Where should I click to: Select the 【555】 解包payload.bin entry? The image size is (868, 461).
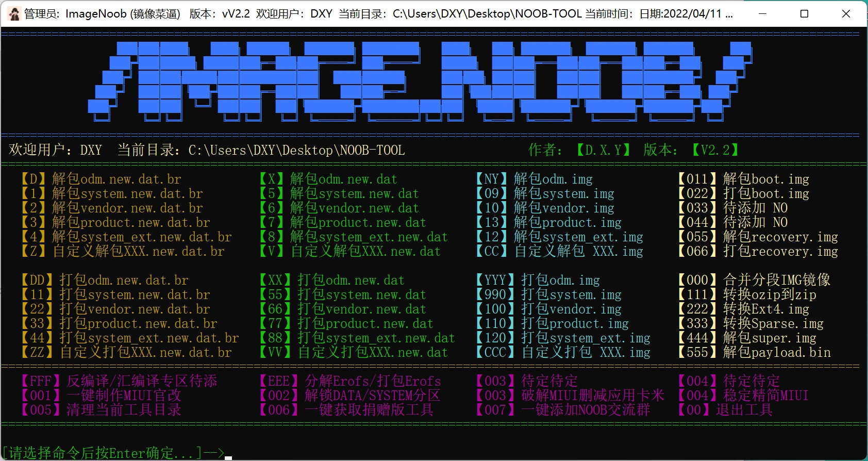[x=754, y=353]
